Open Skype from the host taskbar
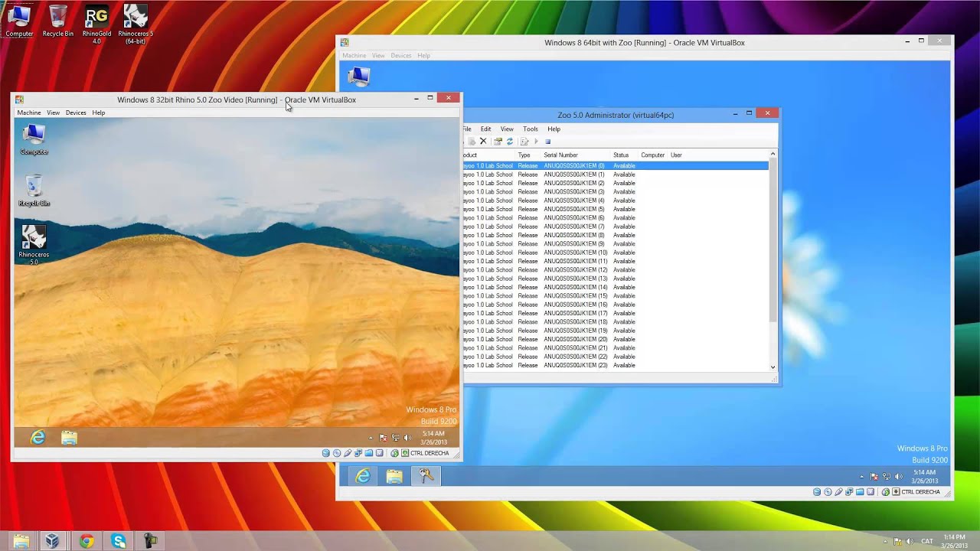The image size is (980, 551). click(119, 541)
